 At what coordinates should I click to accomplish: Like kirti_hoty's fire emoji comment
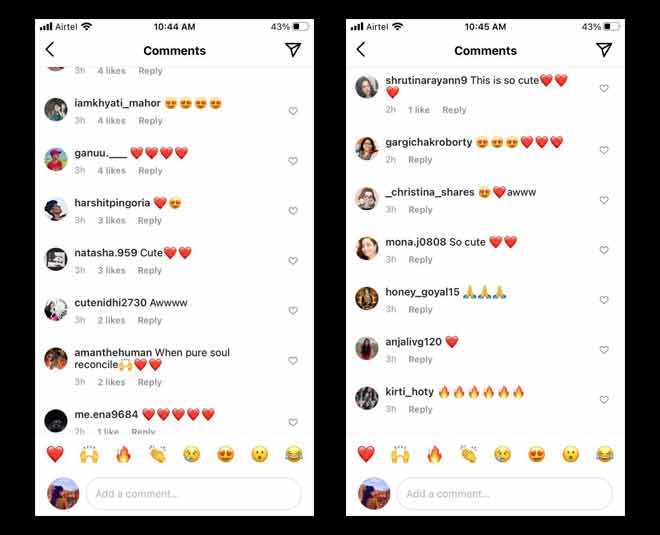click(604, 399)
